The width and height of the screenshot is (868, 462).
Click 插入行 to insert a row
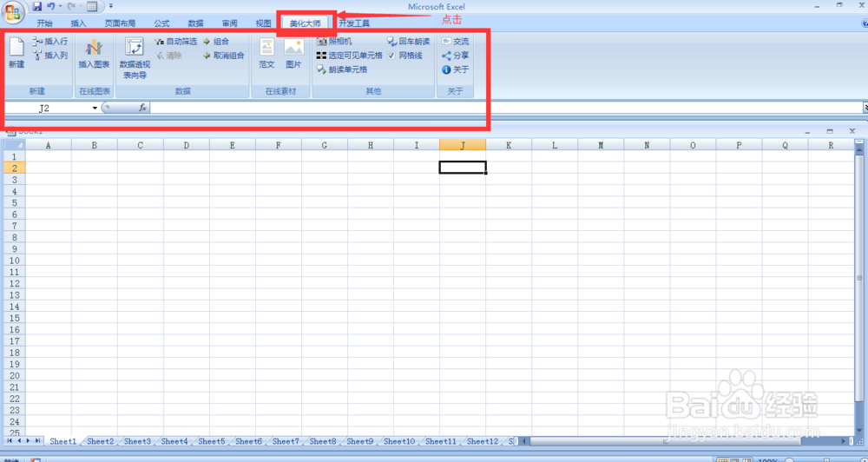[x=50, y=41]
